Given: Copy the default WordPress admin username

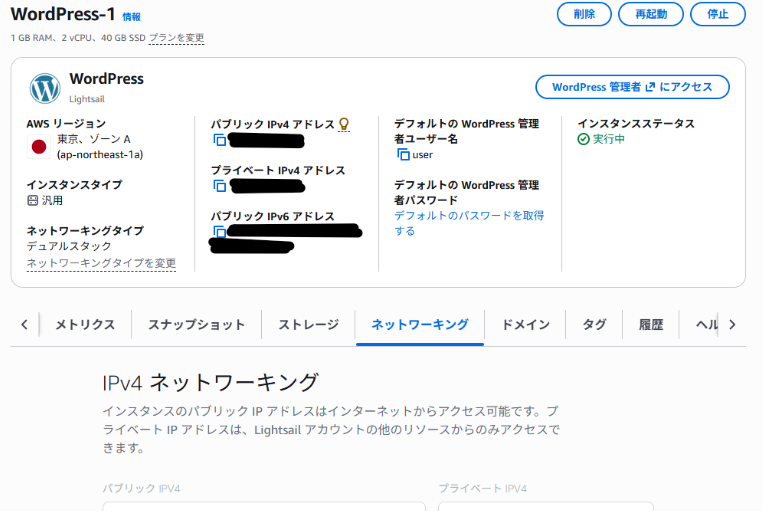Looking at the screenshot, I should click(x=403, y=154).
